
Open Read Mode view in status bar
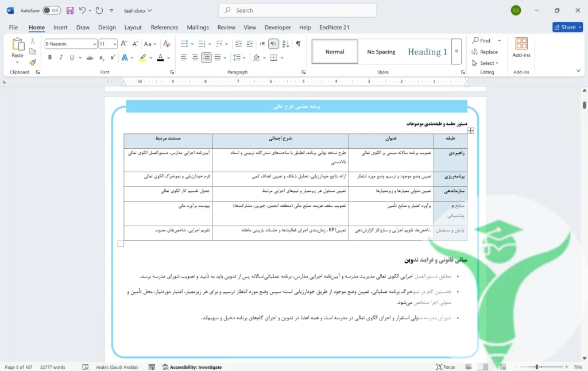pyautogui.click(x=469, y=367)
